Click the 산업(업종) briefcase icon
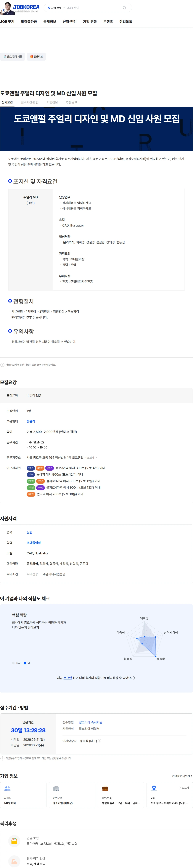This screenshot has width=193, height=868. pos(105,788)
